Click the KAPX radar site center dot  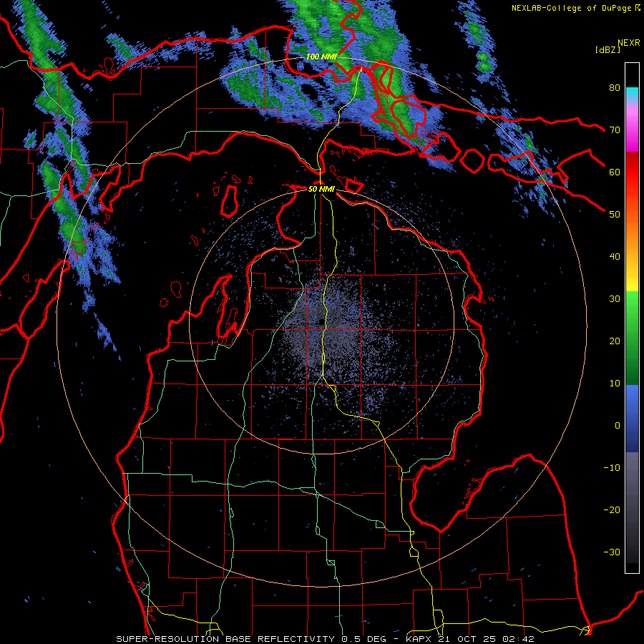pos(321,321)
